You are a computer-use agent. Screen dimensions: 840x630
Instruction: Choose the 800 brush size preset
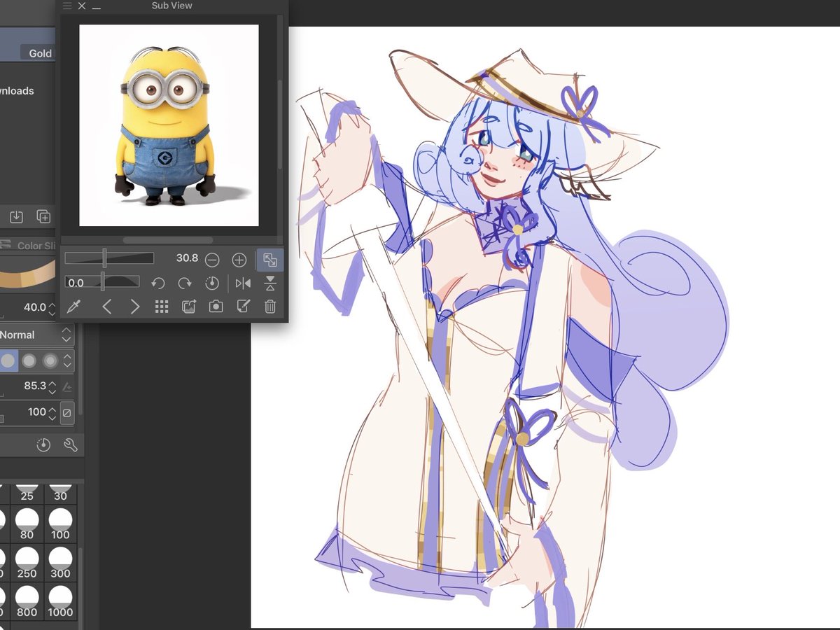27,600
